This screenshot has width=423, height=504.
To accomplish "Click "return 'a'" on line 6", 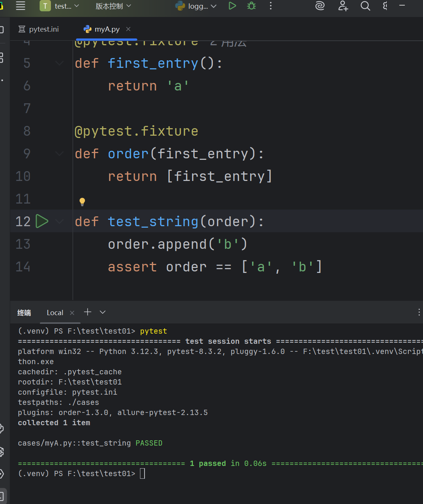I will click(x=148, y=86).
